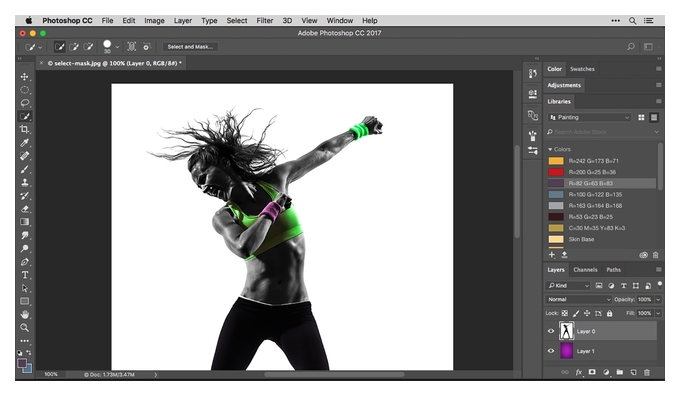Open the Select menu
The image size is (680, 396).
237,20
